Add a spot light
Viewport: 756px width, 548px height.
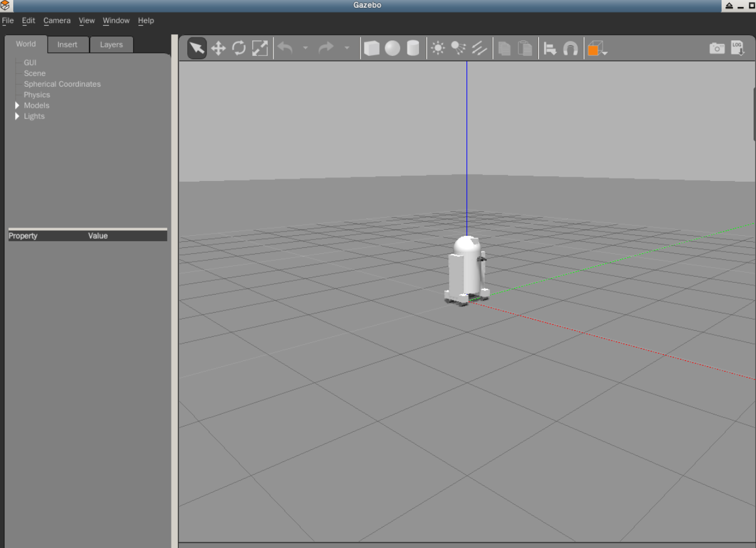(x=459, y=49)
